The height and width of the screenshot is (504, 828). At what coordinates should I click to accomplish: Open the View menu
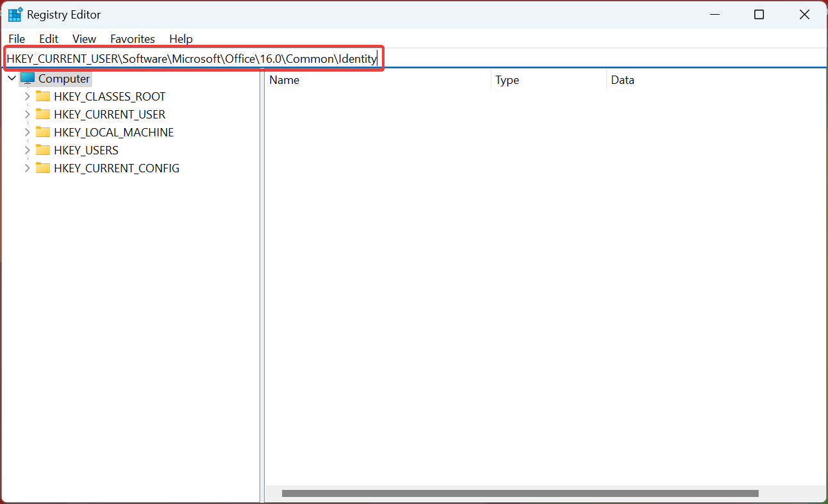[84, 39]
